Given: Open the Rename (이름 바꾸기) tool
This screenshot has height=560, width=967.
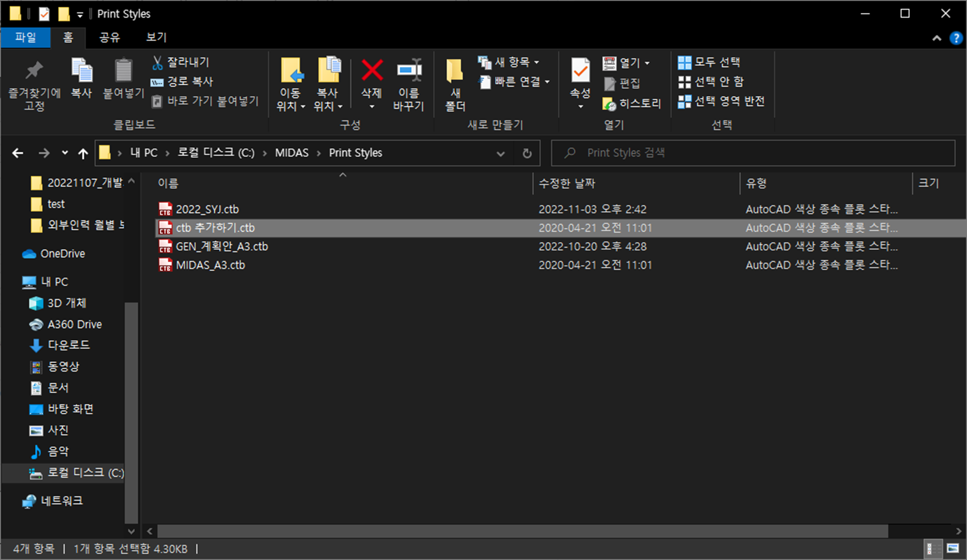Looking at the screenshot, I should 409,85.
